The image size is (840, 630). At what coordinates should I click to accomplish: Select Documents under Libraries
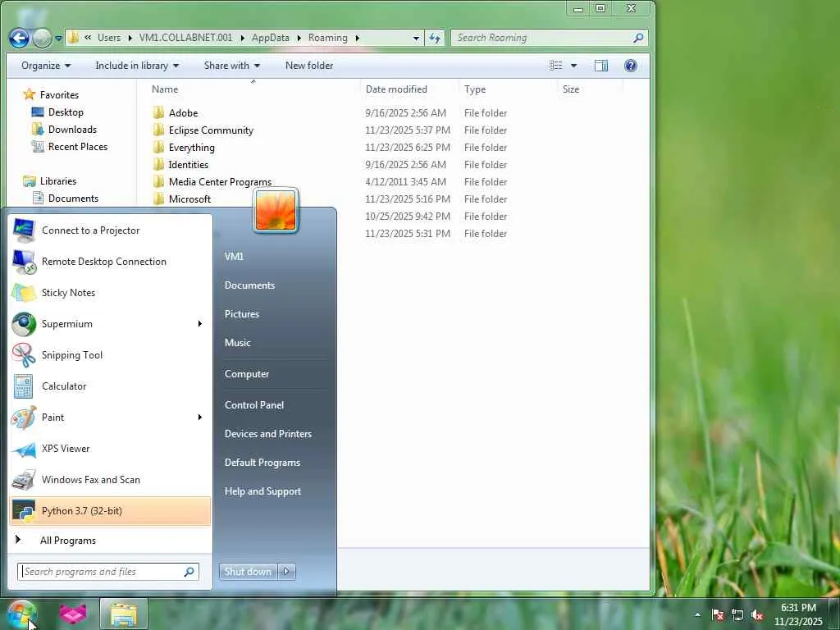[x=73, y=199]
